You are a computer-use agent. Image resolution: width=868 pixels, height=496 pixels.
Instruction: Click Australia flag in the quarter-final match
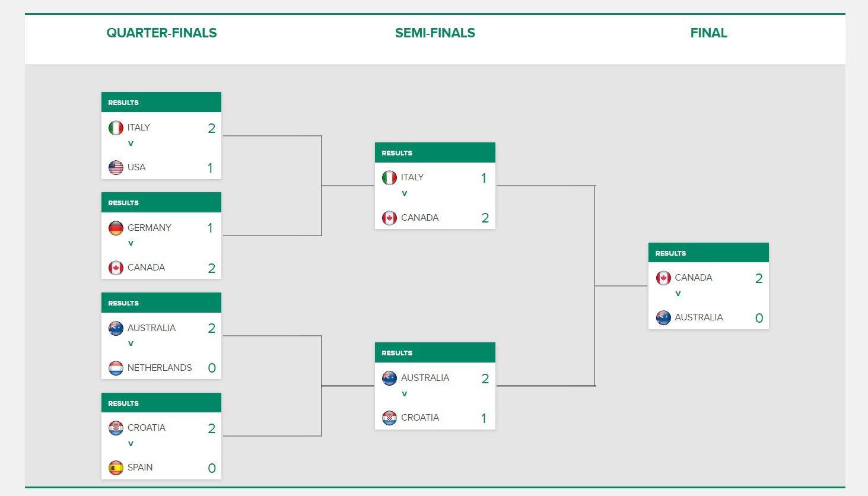tap(116, 328)
